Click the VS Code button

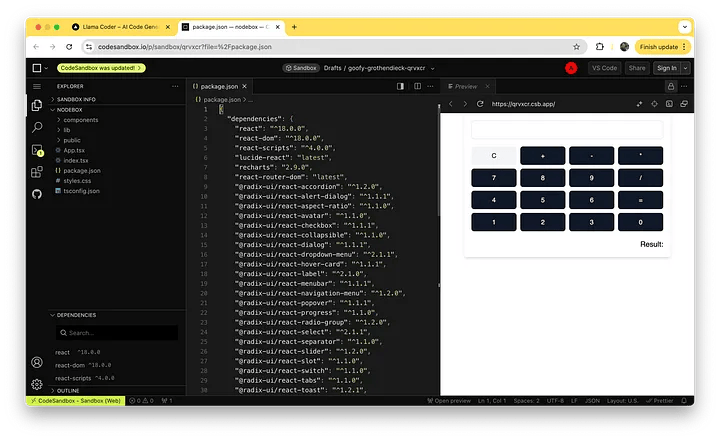pos(604,68)
